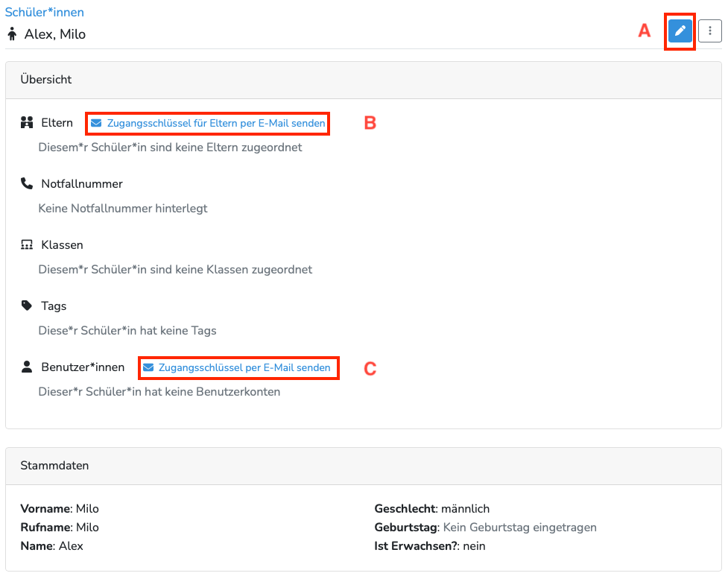Viewport: 728px width, 576px height.
Task: Click the family icon beside Eltern
Action: [28, 122]
